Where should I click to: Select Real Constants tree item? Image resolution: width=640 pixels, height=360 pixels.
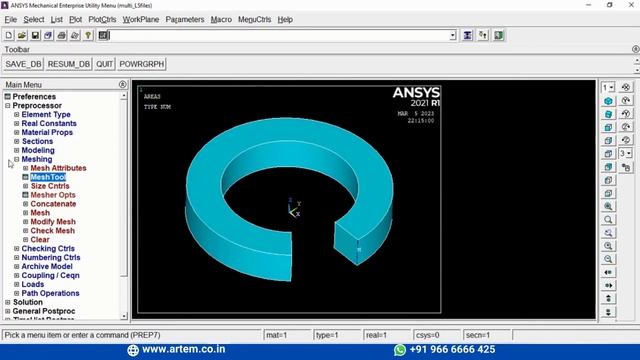[x=49, y=123]
